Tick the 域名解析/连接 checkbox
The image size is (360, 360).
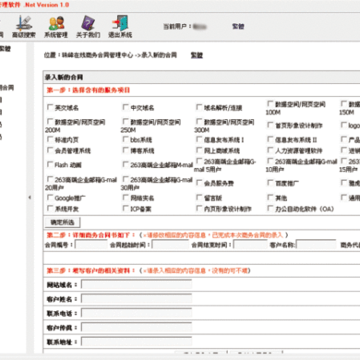tap(199, 107)
